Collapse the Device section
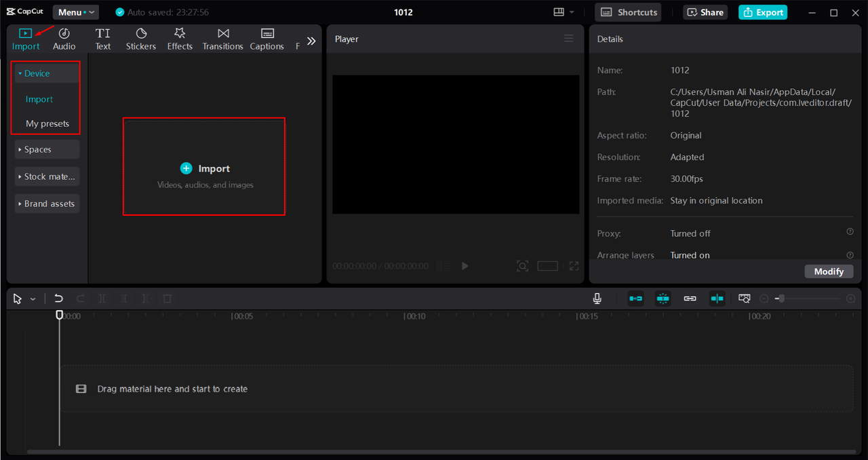The image size is (868, 460). click(47, 73)
